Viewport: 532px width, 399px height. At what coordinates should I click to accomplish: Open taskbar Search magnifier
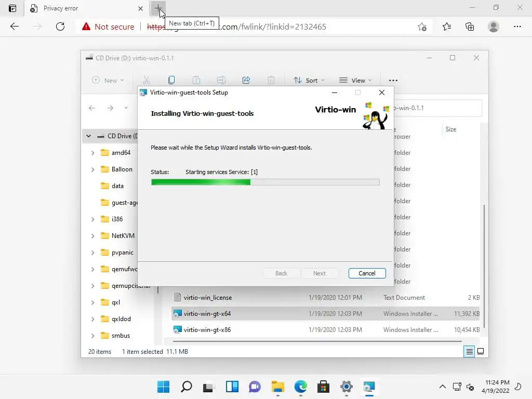point(187,387)
